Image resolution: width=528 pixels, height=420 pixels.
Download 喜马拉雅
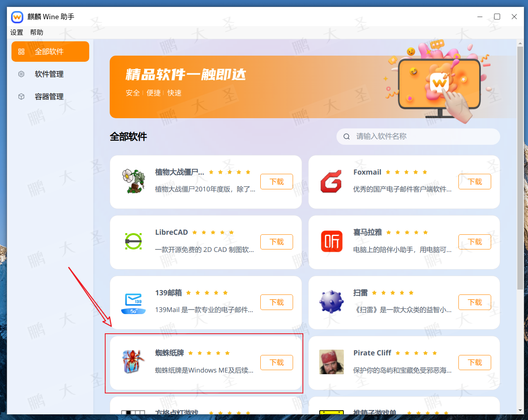pyautogui.click(x=475, y=242)
